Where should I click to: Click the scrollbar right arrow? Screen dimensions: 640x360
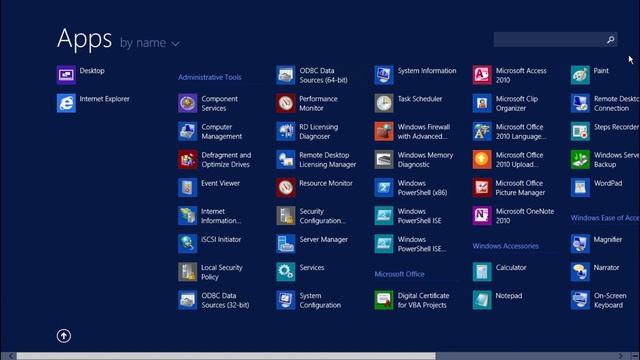point(620,356)
